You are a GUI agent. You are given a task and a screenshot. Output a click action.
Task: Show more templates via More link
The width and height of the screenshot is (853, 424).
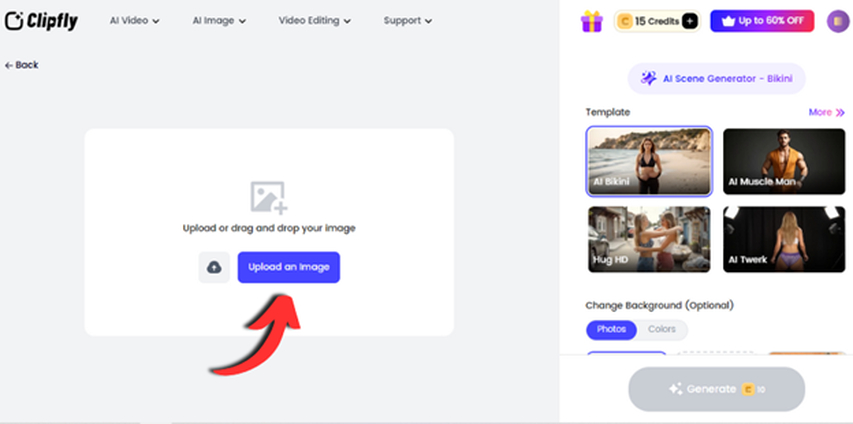pyautogui.click(x=826, y=112)
